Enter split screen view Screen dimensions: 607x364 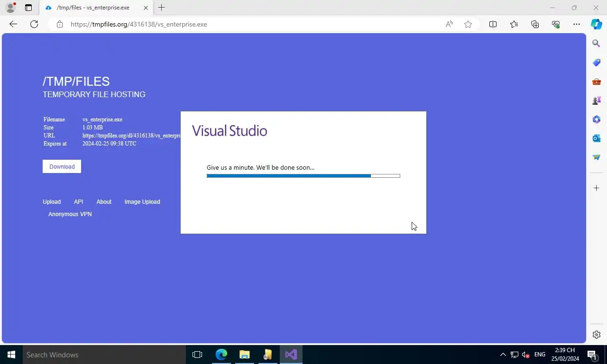(493, 24)
